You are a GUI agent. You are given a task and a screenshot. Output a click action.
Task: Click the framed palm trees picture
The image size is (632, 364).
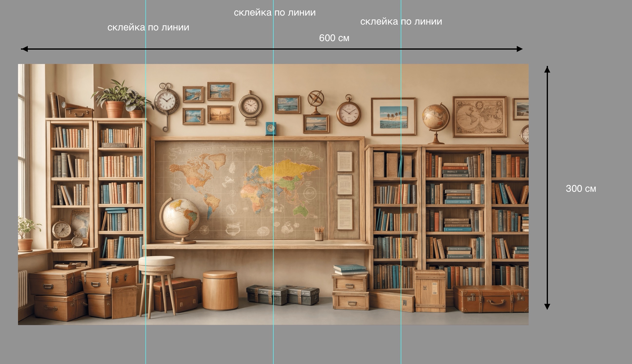[x=393, y=117]
